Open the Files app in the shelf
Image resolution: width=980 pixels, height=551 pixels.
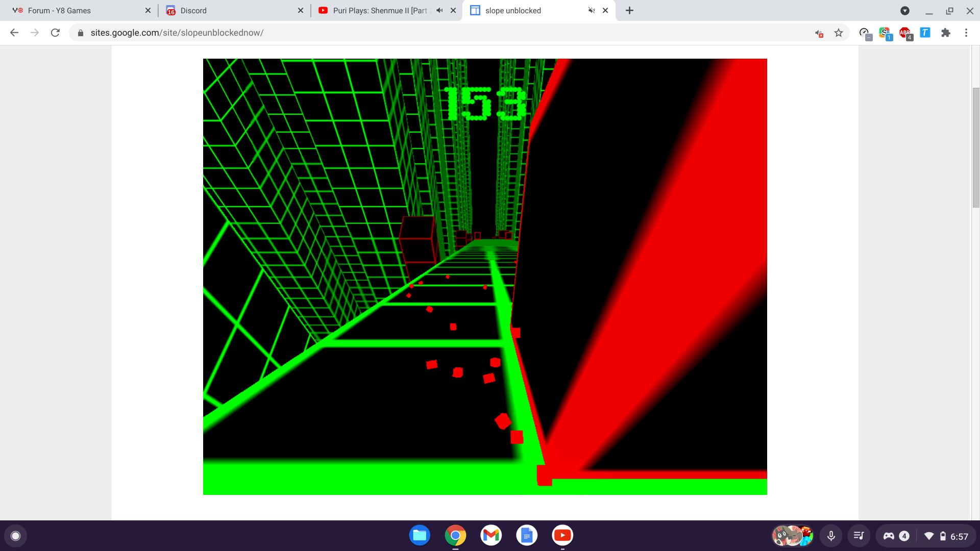click(420, 535)
